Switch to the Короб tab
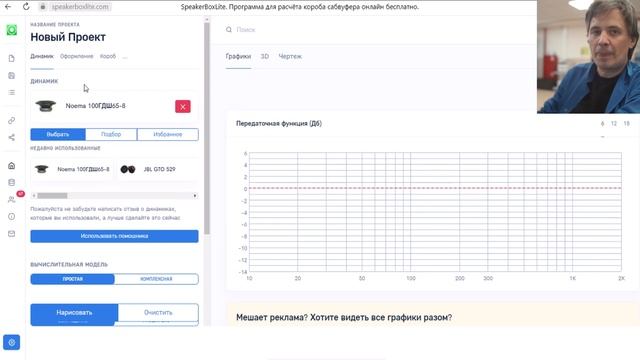Screen dimensions: 640x360 tap(108, 56)
